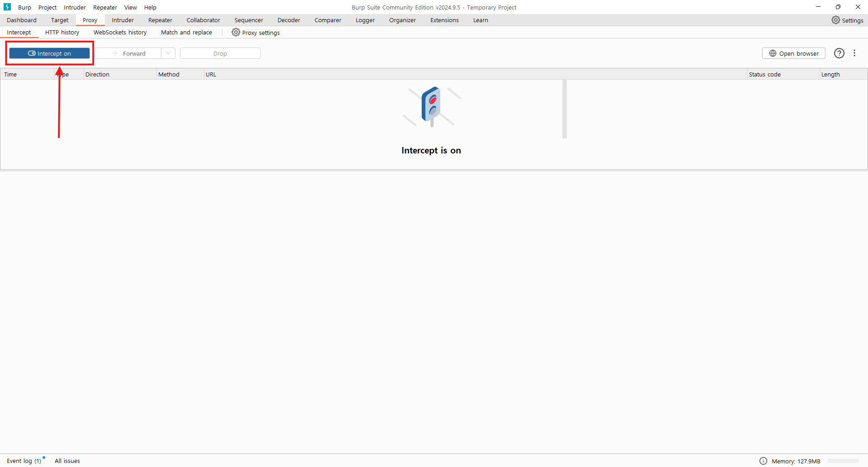This screenshot has width=868, height=467.
Task: Open the Collaborator tab
Action: pyautogui.click(x=203, y=20)
